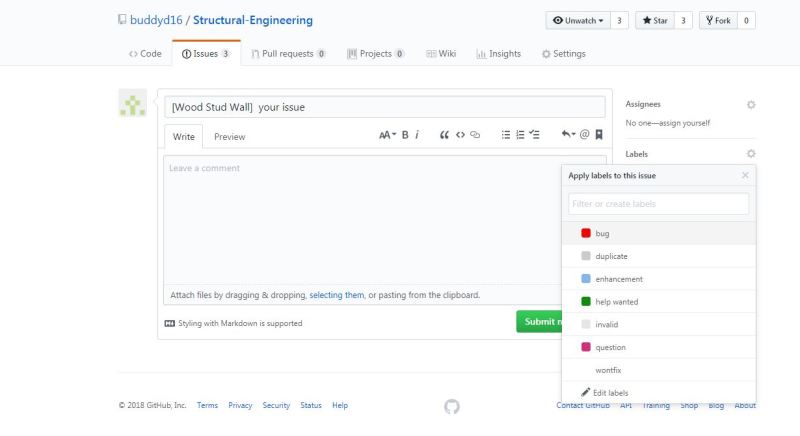Image resolution: width=800 pixels, height=436 pixels.
Task: Open the stargazers count
Action: tap(683, 20)
